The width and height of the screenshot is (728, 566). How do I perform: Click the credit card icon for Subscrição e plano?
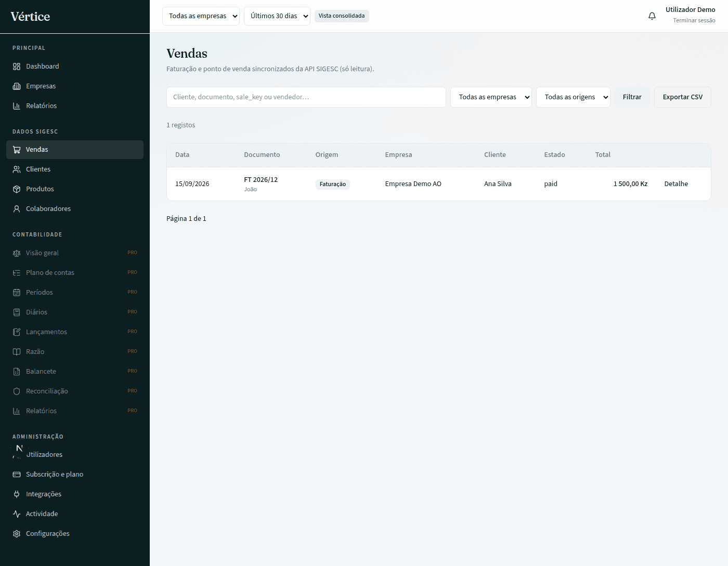pyautogui.click(x=17, y=475)
